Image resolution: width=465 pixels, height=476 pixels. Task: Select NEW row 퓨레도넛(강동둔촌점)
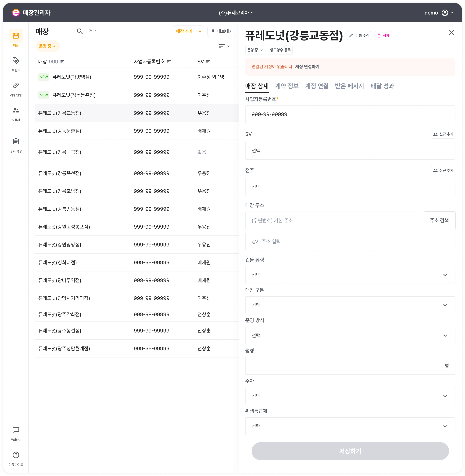137,95
